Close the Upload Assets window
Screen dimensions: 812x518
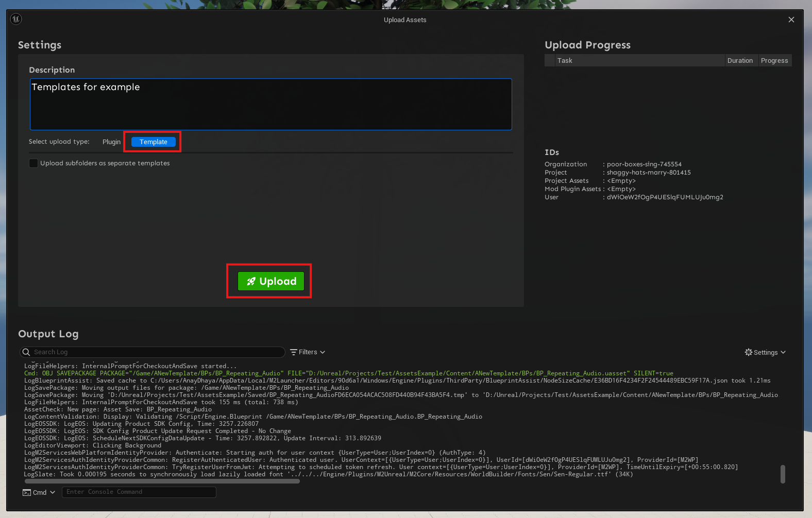pos(791,20)
